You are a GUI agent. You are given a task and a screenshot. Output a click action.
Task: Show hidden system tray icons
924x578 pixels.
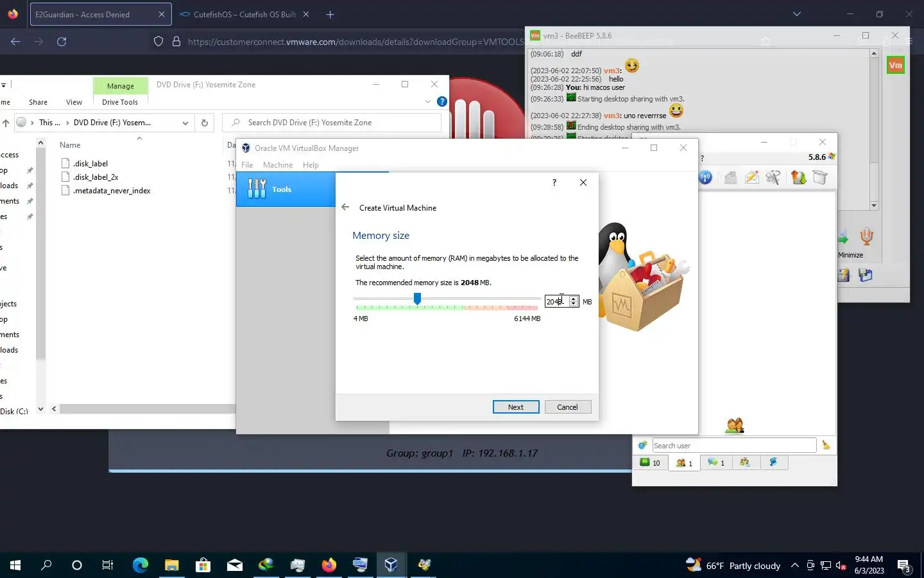(794, 565)
